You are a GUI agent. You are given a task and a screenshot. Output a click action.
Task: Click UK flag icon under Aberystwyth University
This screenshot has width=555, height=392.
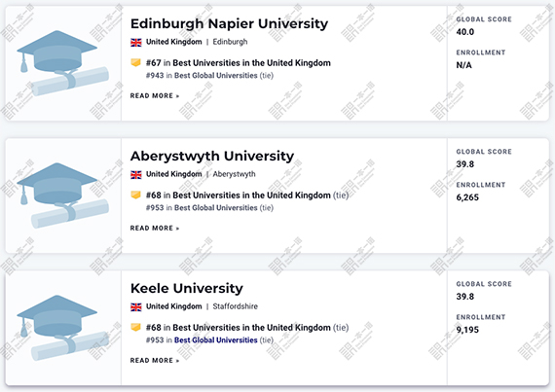click(136, 175)
